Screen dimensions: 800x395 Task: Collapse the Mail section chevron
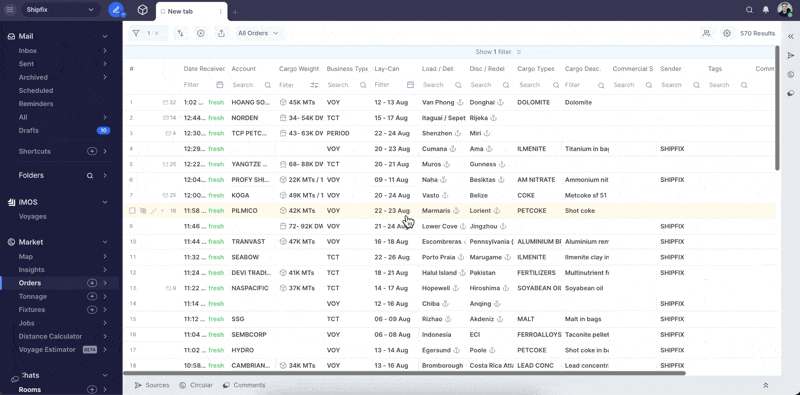(x=105, y=37)
